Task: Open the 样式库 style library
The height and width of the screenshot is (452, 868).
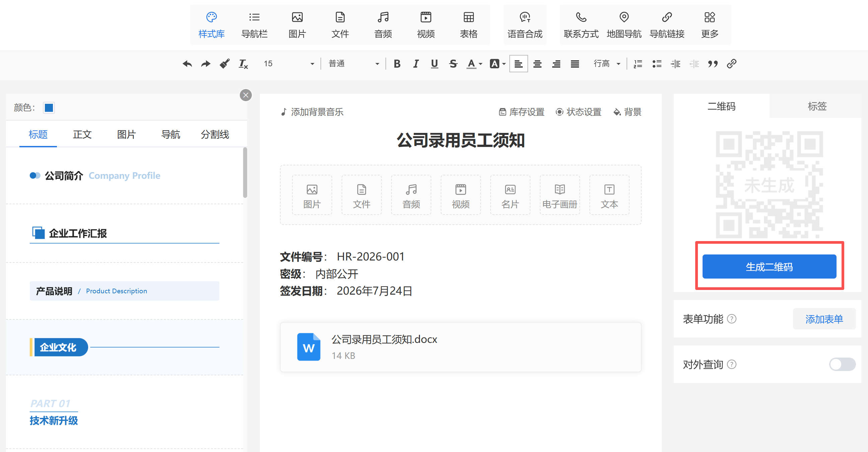Action: coord(211,25)
